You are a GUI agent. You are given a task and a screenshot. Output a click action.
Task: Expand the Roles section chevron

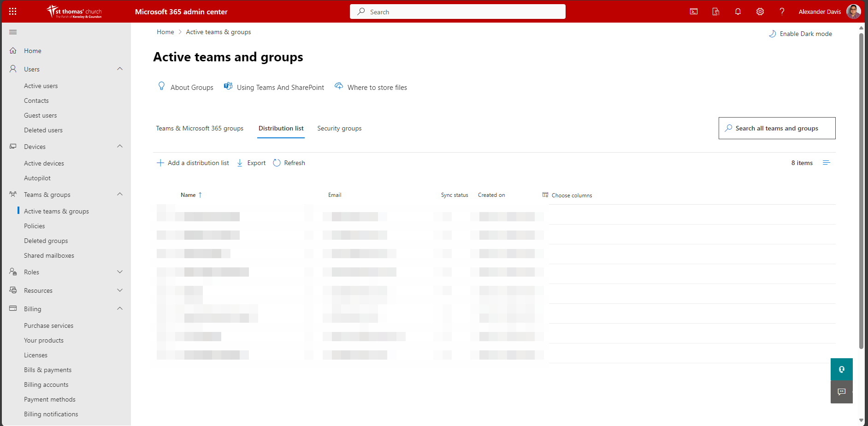tap(120, 272)
